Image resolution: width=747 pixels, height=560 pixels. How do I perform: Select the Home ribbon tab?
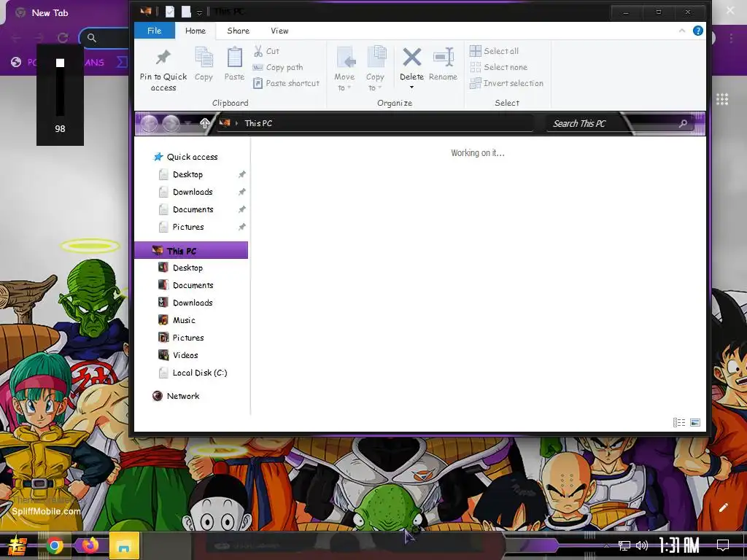point(196,31)
